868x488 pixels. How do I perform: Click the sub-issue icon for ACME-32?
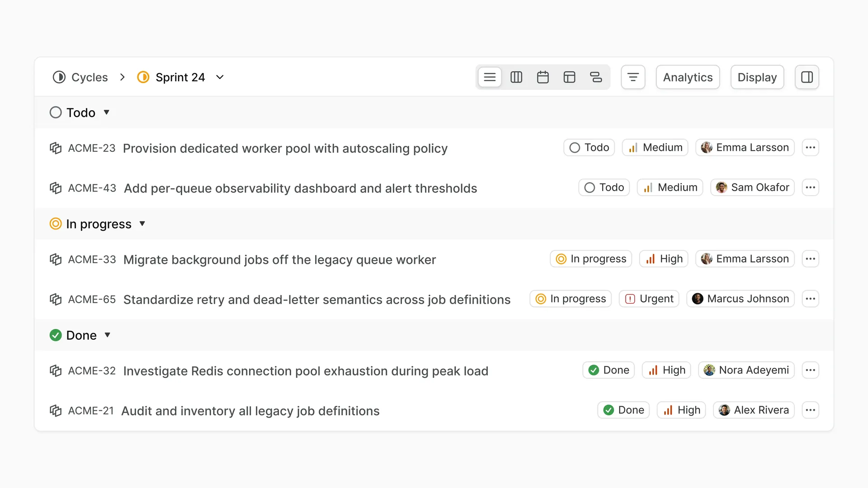(56, 371)
